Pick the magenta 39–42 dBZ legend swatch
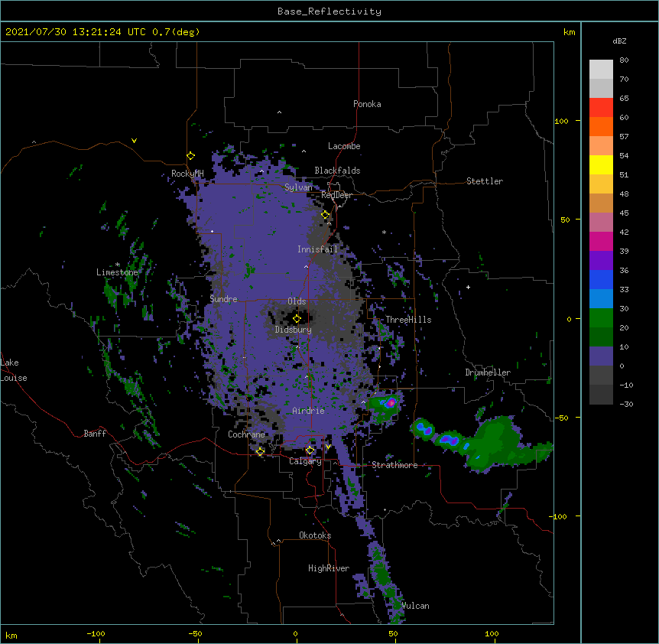659x644 pixels. tap(601, 241)
